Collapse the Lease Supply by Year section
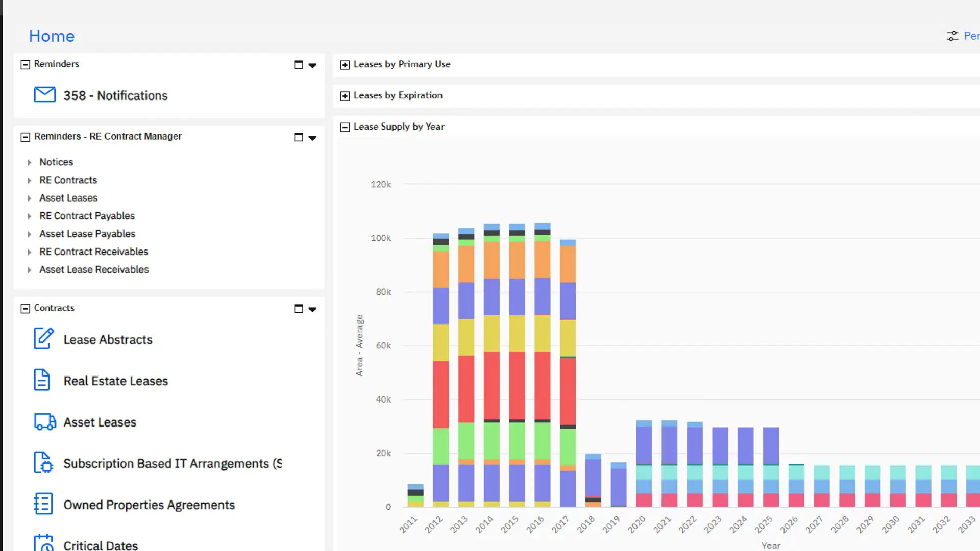The height and width of the screenshot is (551, 980). 345,127
